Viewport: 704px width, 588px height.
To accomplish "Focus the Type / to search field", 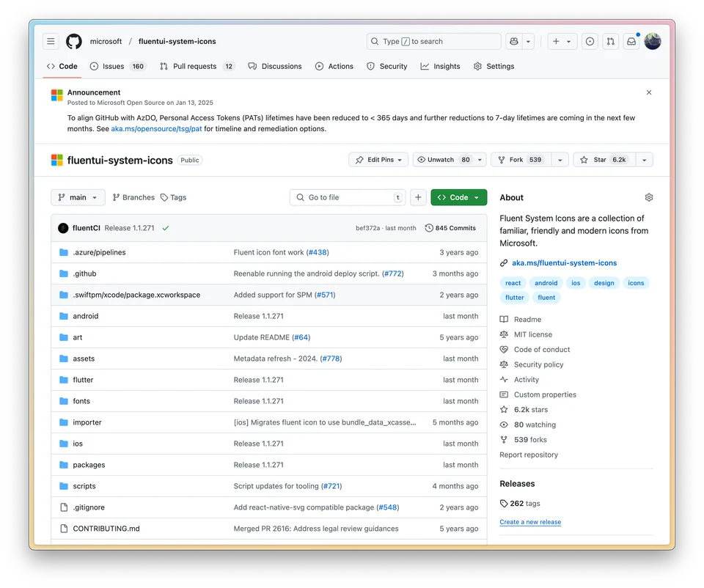I will (433, 41).
